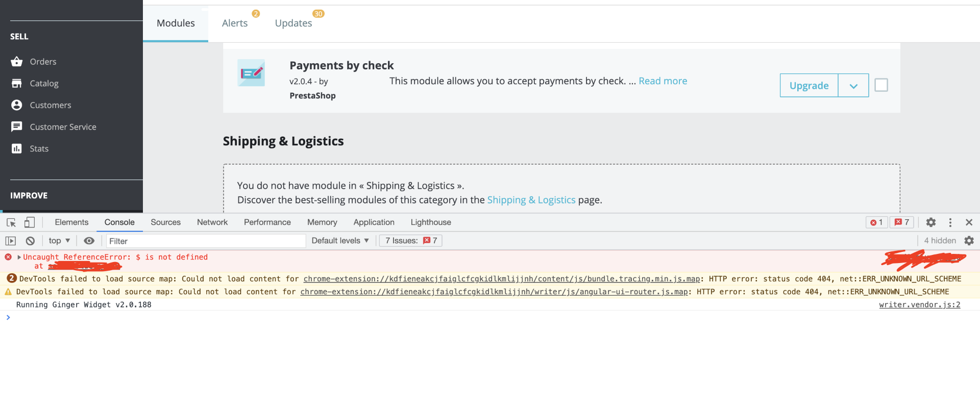Expand the Uncaught ReferenceError message
Screen dimensions: 980x416
pyautogui.click(x=19, y=257)
